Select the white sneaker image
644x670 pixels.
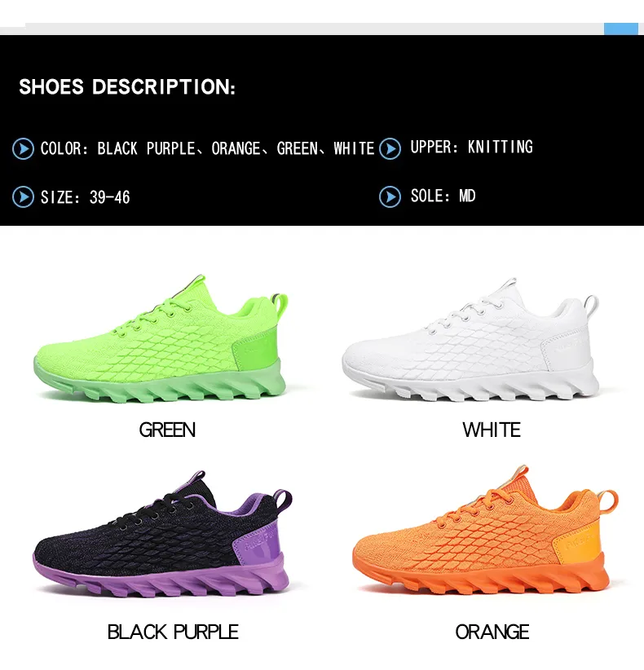tap(470, 340)
